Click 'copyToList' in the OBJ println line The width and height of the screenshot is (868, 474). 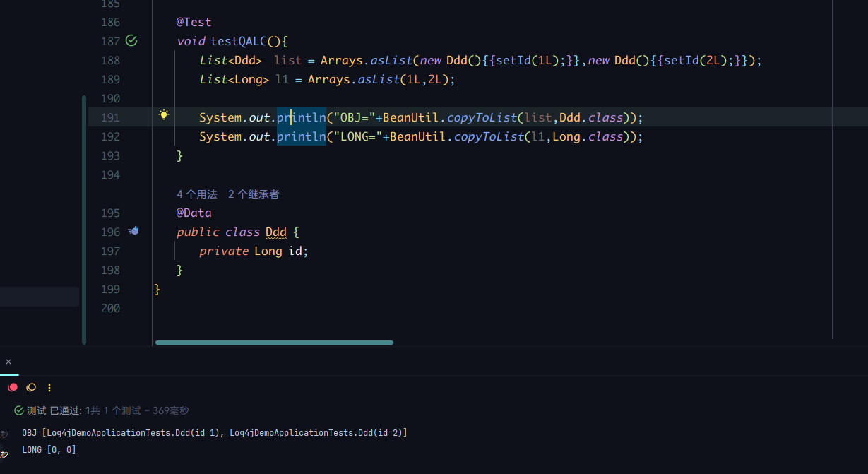point(482,117)
